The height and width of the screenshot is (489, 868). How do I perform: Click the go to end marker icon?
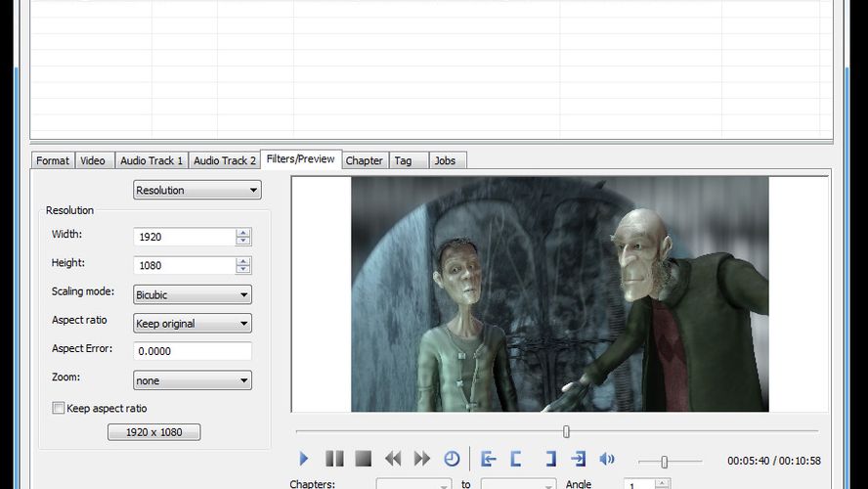(578, 459)
